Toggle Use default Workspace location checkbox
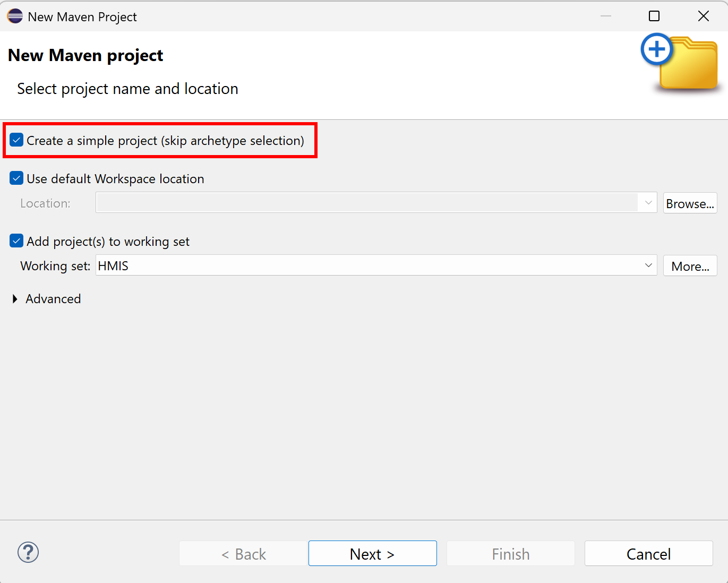The height and width of the screenshot is (583, 728). (x=16, y=178)
